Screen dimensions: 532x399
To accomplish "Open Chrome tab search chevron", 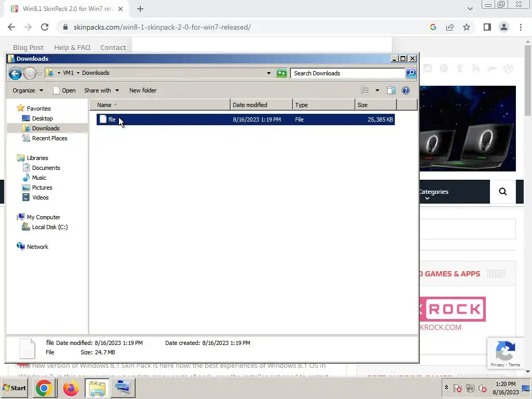I will pos(470,9).
